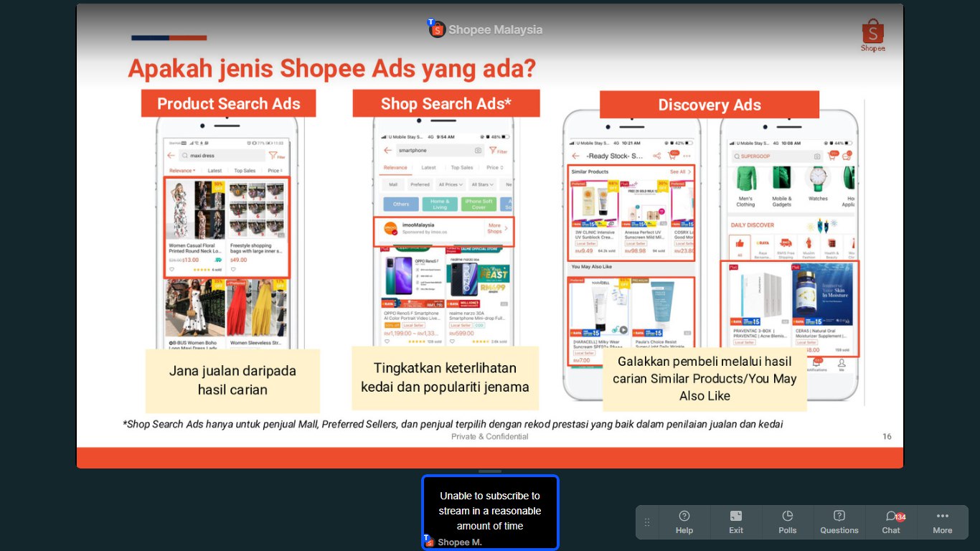Open the Help menu in the toolbar

[x=684, y=522]
